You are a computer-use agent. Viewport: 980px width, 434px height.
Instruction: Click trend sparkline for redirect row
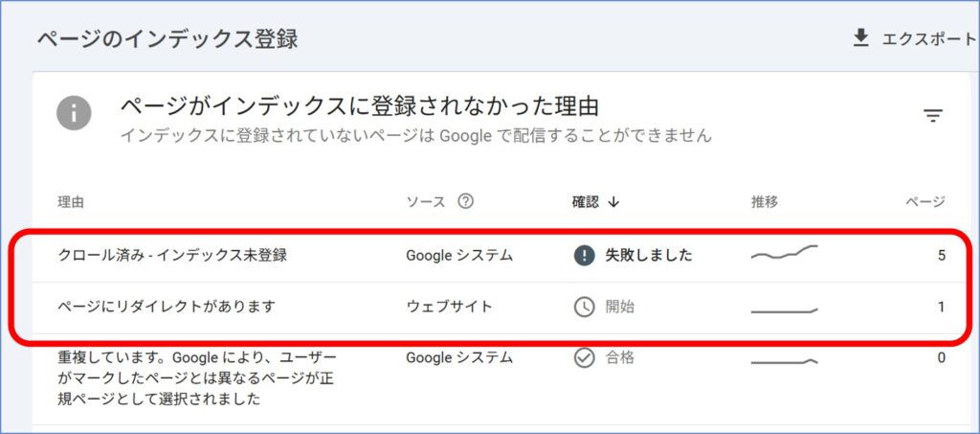click(x=785, y=309)
